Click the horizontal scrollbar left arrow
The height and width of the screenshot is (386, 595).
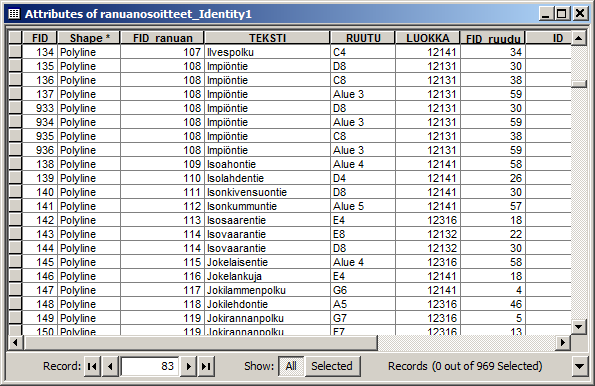coord(16,343)
